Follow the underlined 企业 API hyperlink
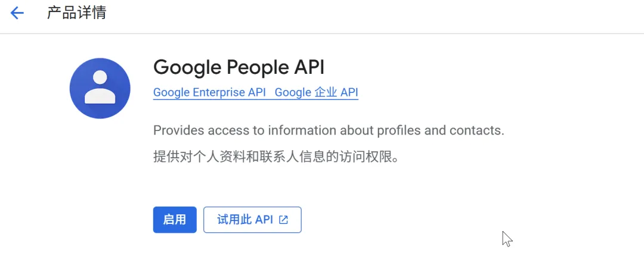The height and width of the screenshot is (265, 644). [x=316, y=92]
